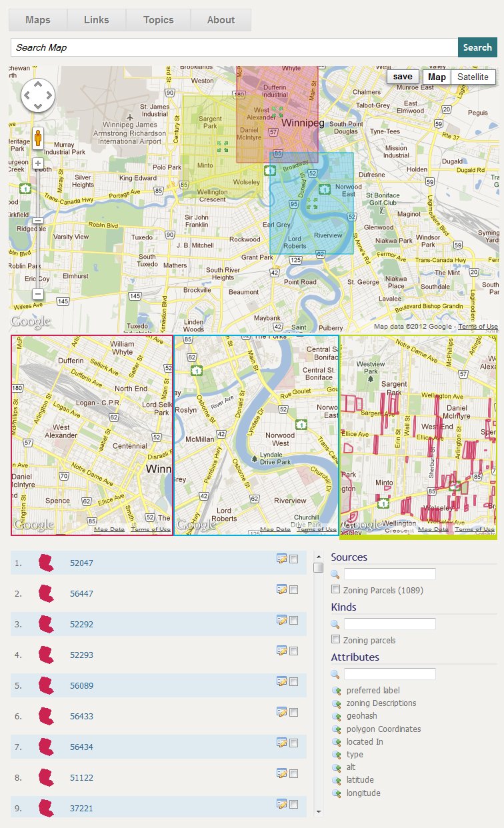Switch to Map view type
Screen dimensions: 504x828
pyautogui.click(x=437, y=77)
